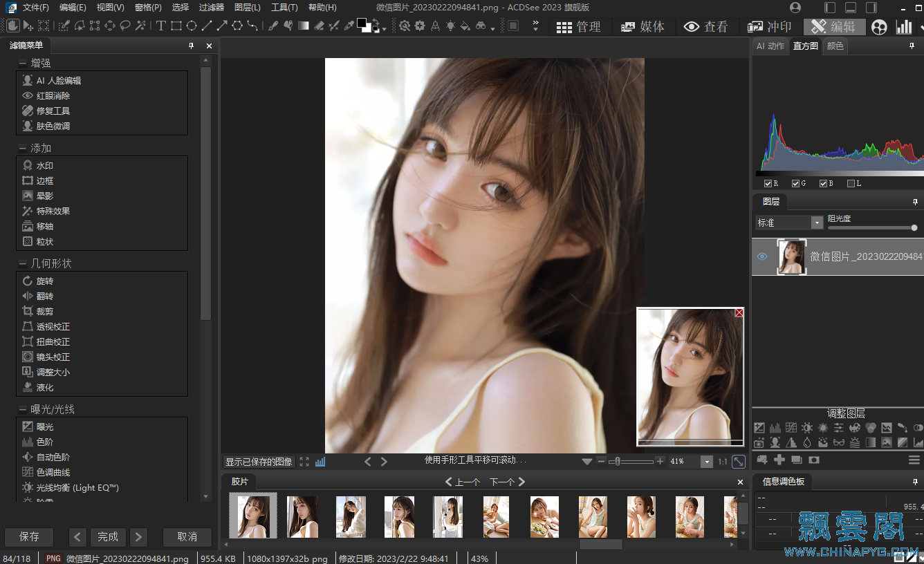
Task: Collapse the 增强 filter group
Action: pyautogui.click(x=22, y=63)
